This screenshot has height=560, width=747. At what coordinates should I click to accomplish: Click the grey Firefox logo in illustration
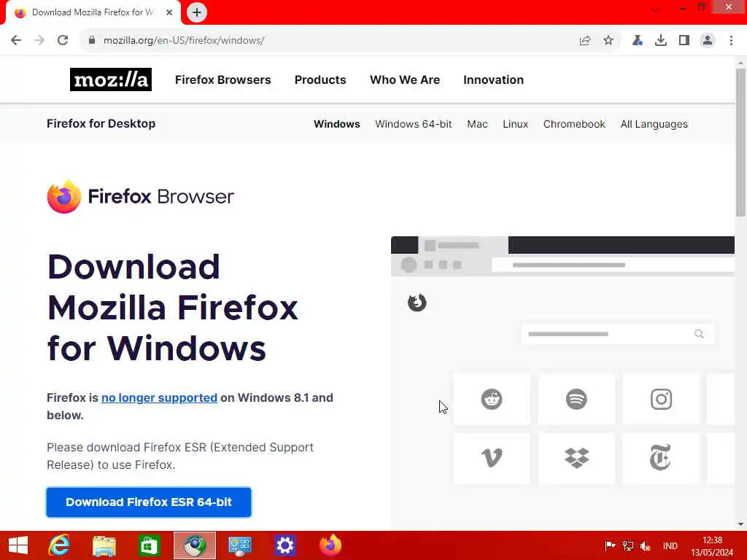[417, 303]
